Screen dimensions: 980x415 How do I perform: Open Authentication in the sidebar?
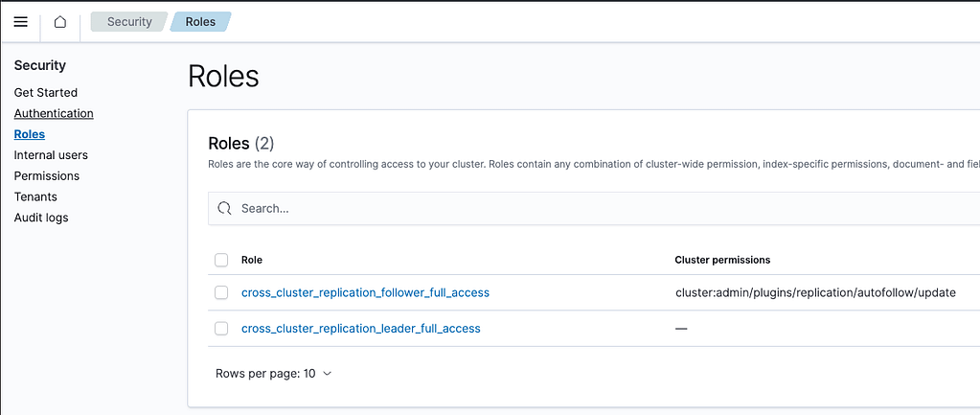tap(54, 113)
